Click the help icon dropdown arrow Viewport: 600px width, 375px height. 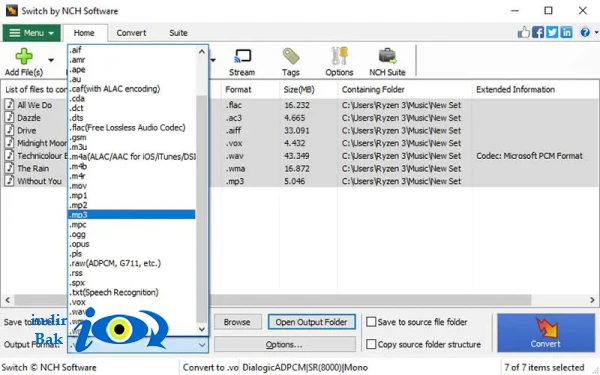595,33
